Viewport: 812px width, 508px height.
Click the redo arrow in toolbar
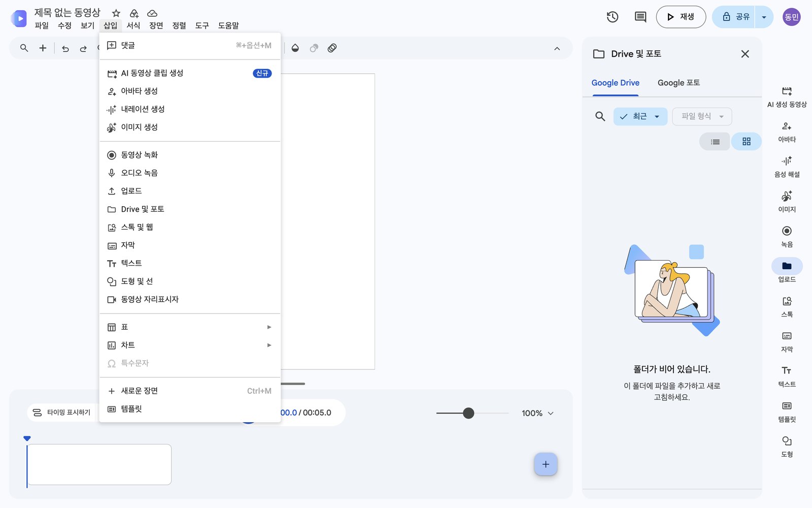click(83, 48)
